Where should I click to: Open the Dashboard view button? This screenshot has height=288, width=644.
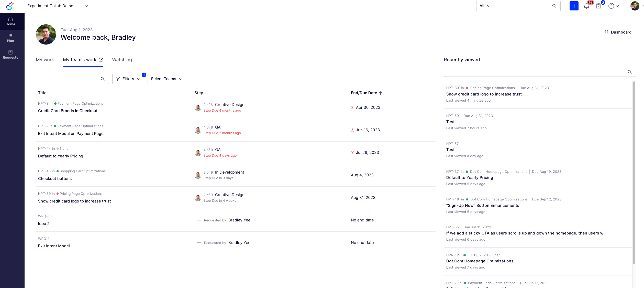[618, 32]
